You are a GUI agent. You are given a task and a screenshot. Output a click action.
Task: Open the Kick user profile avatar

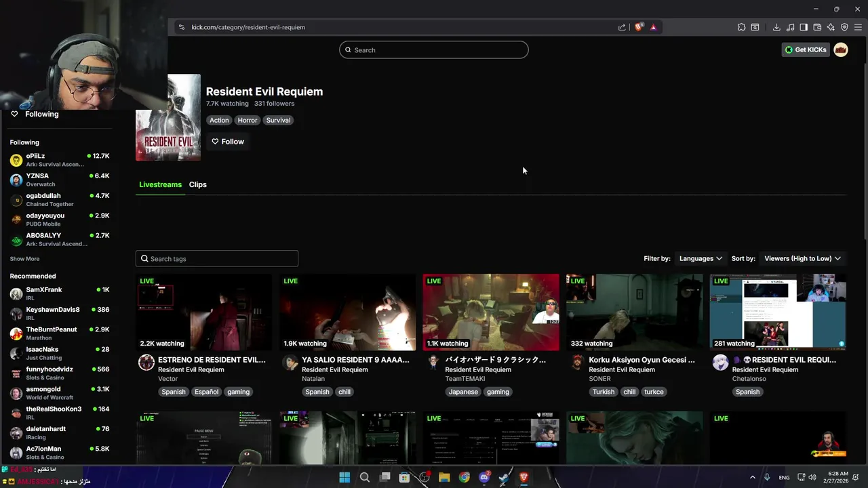coord(841,49)
